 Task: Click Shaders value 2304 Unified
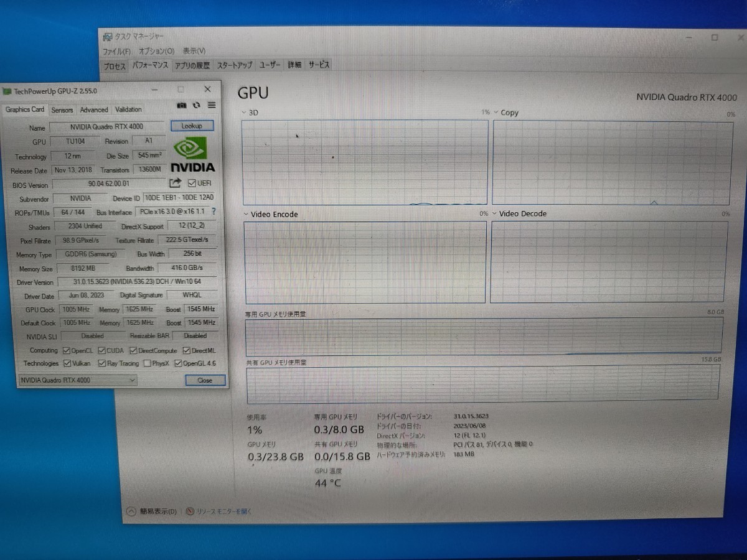point(85,226)
